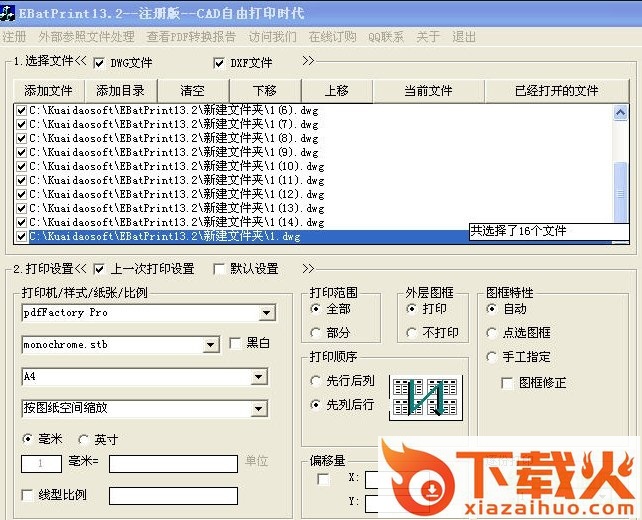Open the 按图纸空间缩放 scale dropdown

coord(259,408)
